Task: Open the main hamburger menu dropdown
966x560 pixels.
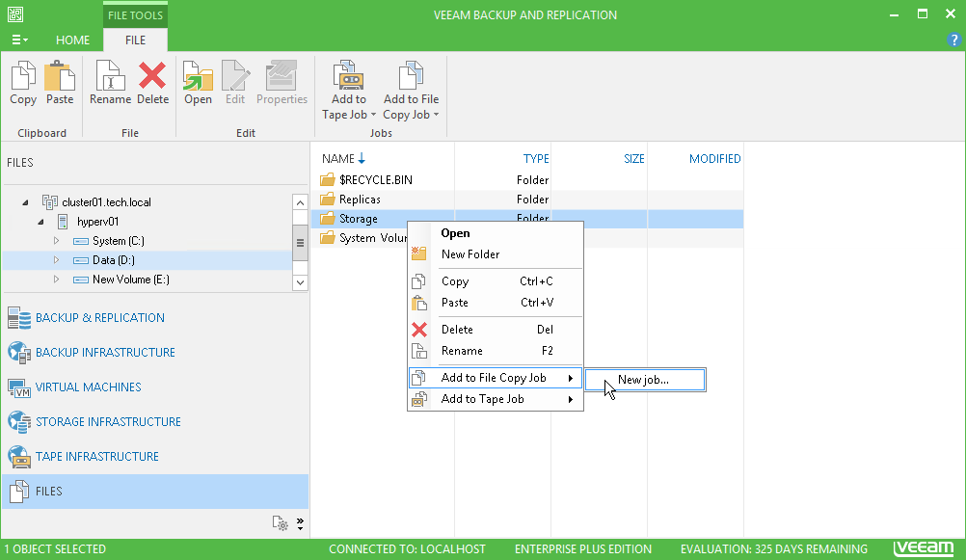Action: point(19,40)
